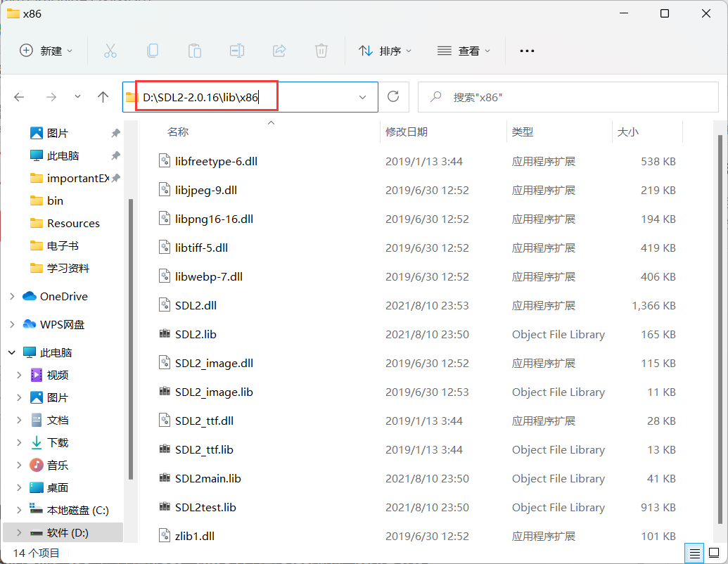Click the Rename icon in toolbar

237,51
